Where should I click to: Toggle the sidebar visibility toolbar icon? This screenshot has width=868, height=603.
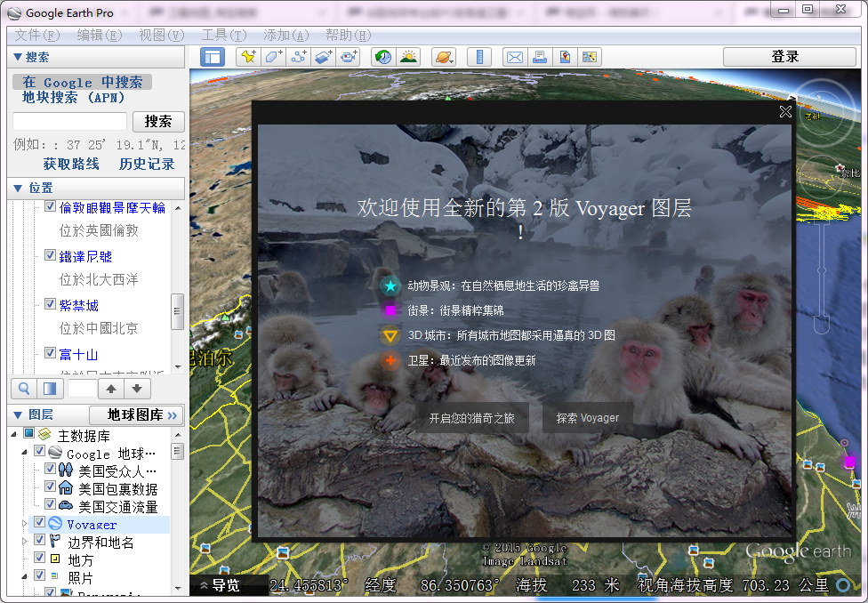tap(213, 57)
